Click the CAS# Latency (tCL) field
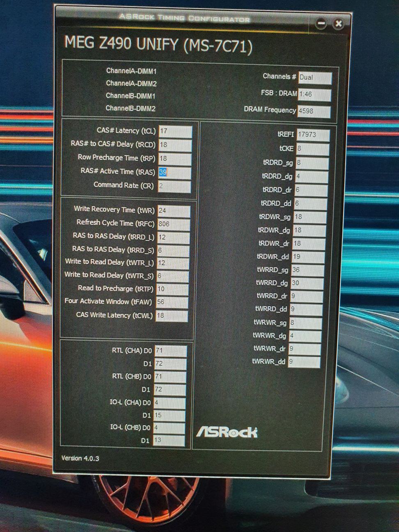 pyautogui.click(x=175, y=131)
